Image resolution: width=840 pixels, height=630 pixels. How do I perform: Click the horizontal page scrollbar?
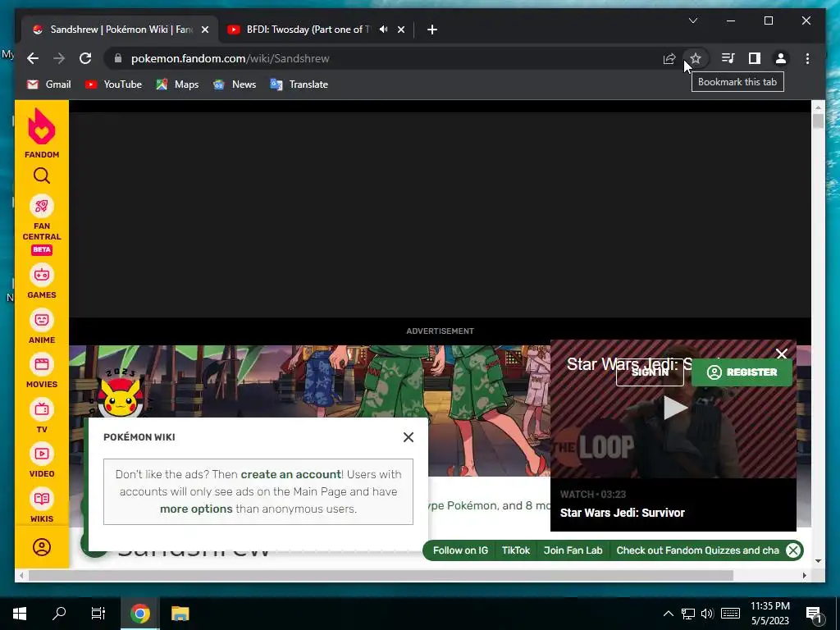click(381, 575)
